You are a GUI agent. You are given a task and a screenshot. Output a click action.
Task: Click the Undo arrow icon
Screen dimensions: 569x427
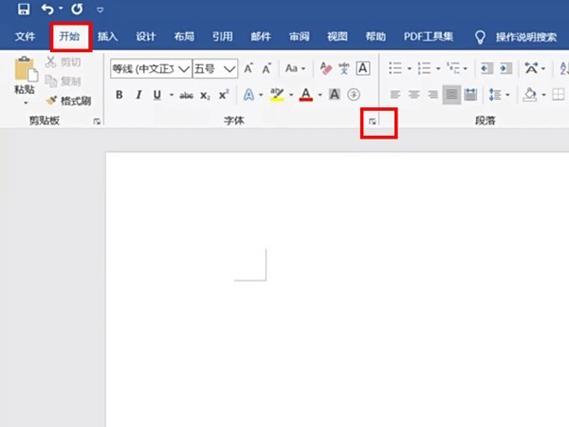(48, 9)
